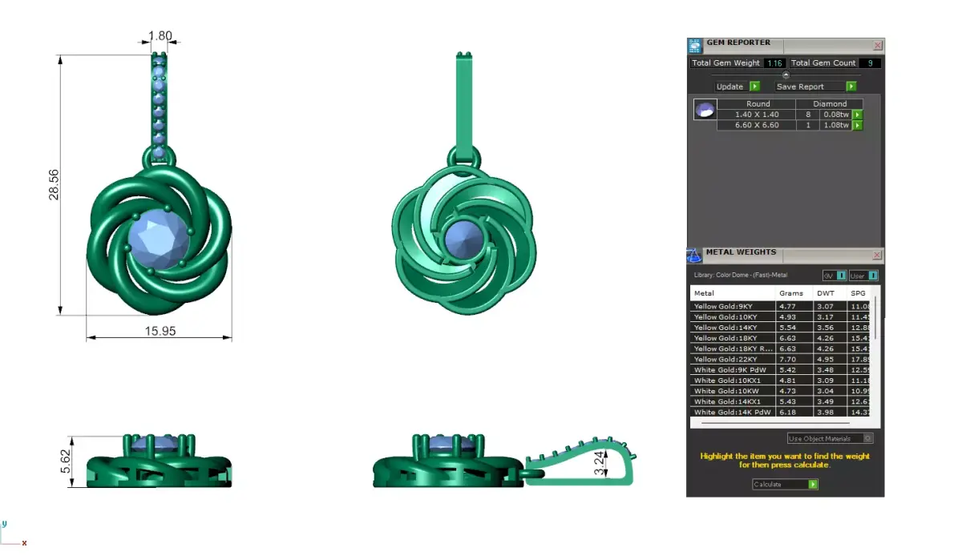Click the green arrow for the 1.08tw row

(857, 125)
